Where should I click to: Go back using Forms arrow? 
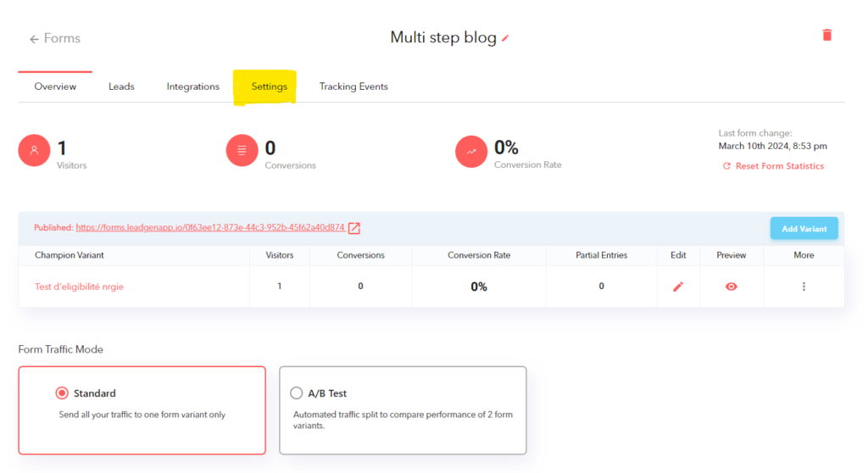[54, 38]
